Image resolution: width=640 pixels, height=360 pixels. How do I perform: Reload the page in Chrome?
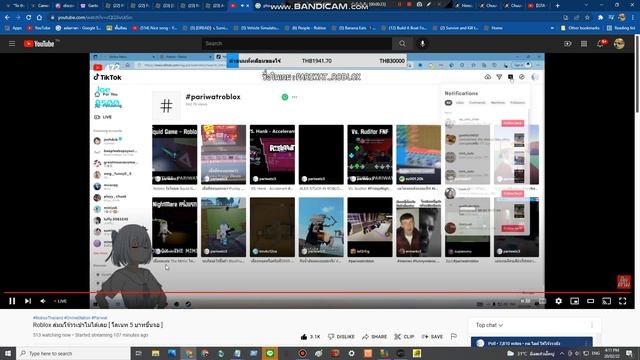click(x=29, y=18)
